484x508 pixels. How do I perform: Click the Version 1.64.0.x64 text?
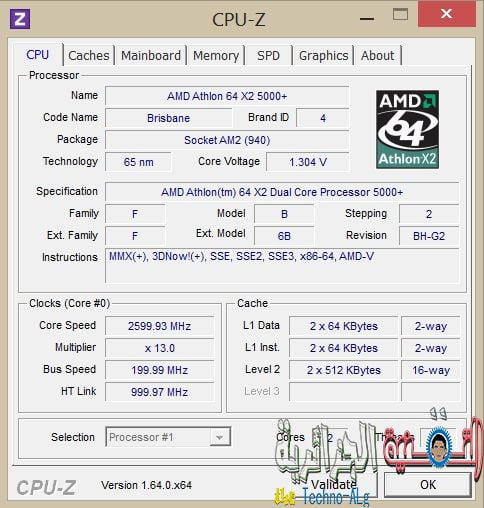(146, 485)
